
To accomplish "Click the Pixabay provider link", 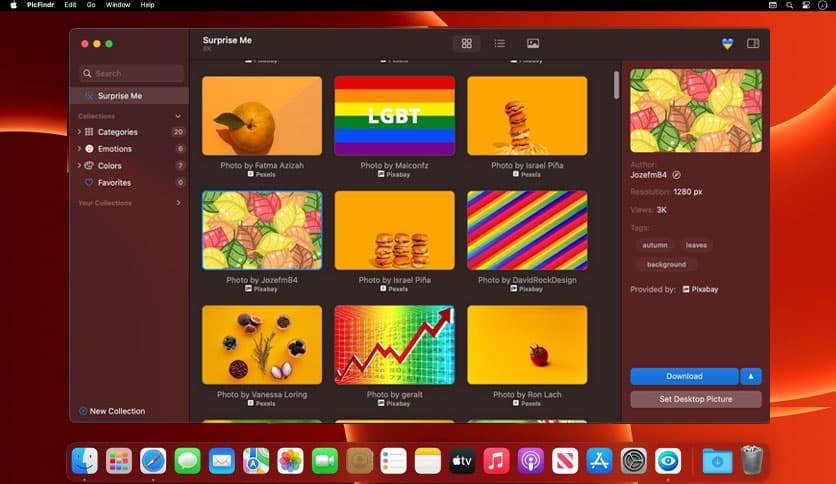I will [701, 289].
